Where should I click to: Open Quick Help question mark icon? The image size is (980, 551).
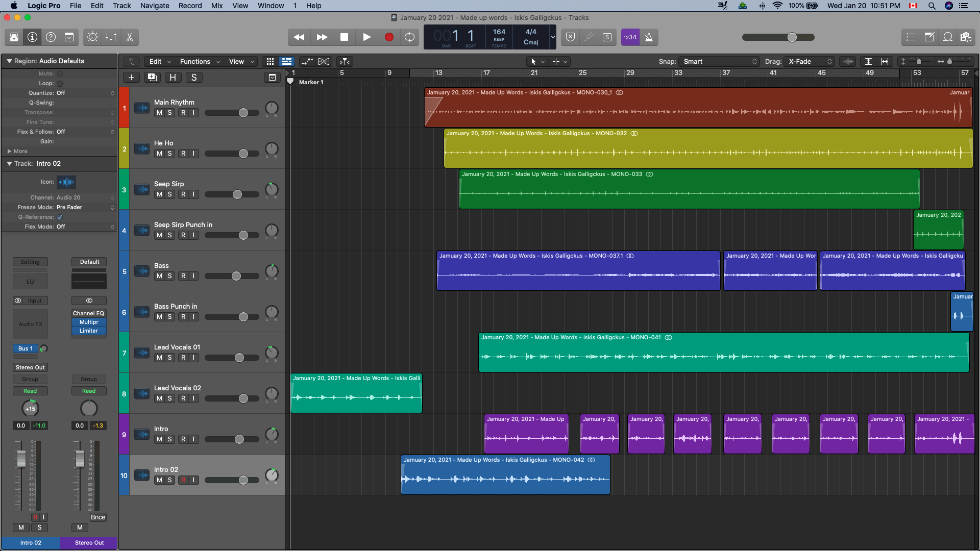point(51,37)
